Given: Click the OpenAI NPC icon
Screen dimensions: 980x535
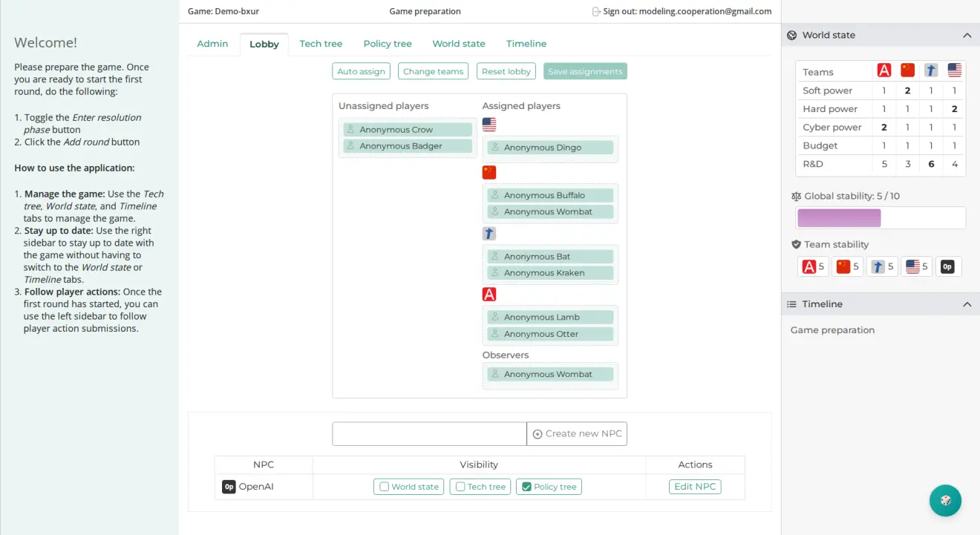Looking at the screenshot, I should (229, 487).
